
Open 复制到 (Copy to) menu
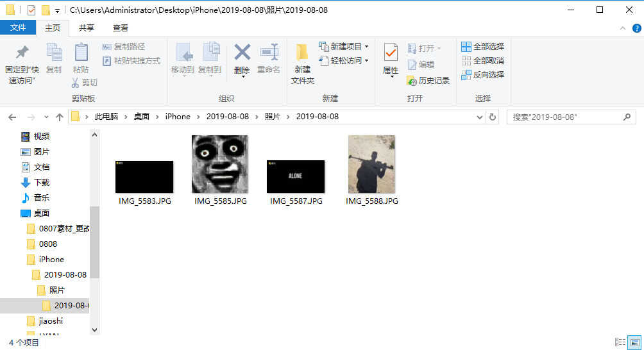tap(210, 60)
